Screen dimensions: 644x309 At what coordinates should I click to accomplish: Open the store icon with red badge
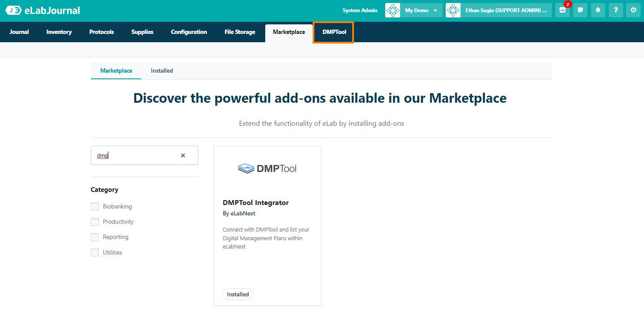(x=562, y=10)
